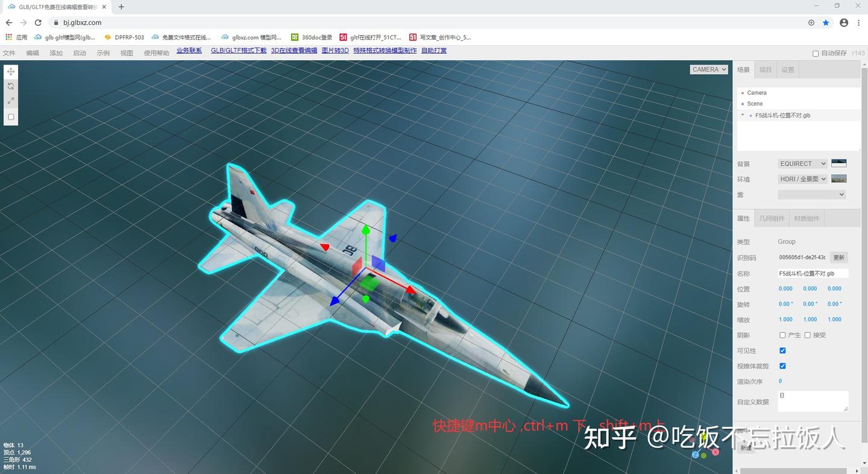Collapse the F5战斗机 tree node arrow

(743, 115)
